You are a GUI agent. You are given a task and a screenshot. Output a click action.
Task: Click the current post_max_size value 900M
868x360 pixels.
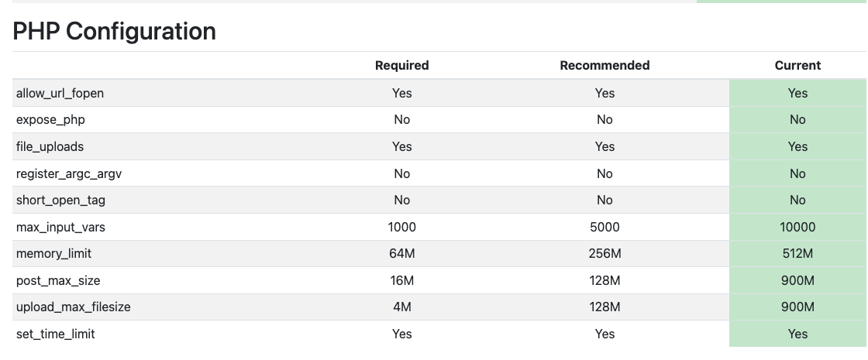point(797,280)
